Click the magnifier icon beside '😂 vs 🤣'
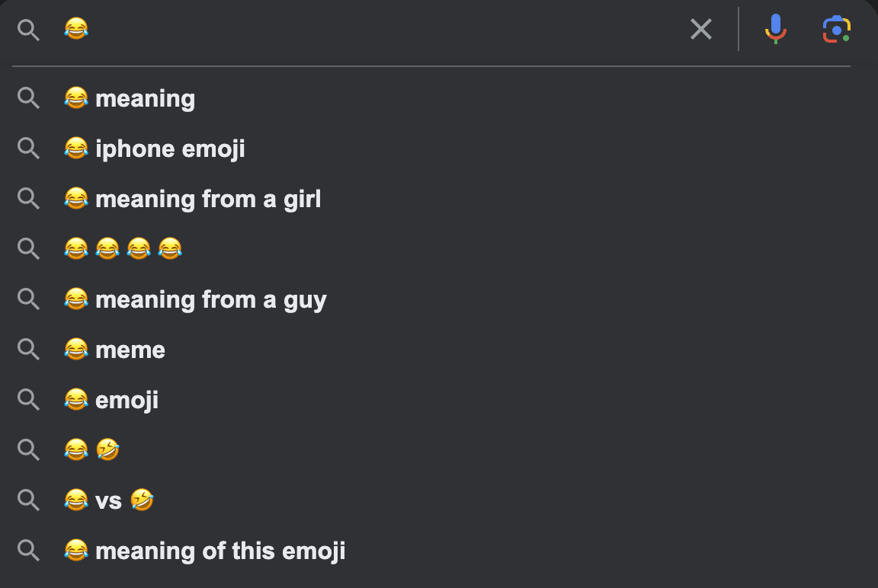The image size is (878, 588). click(x=28, y=500)
